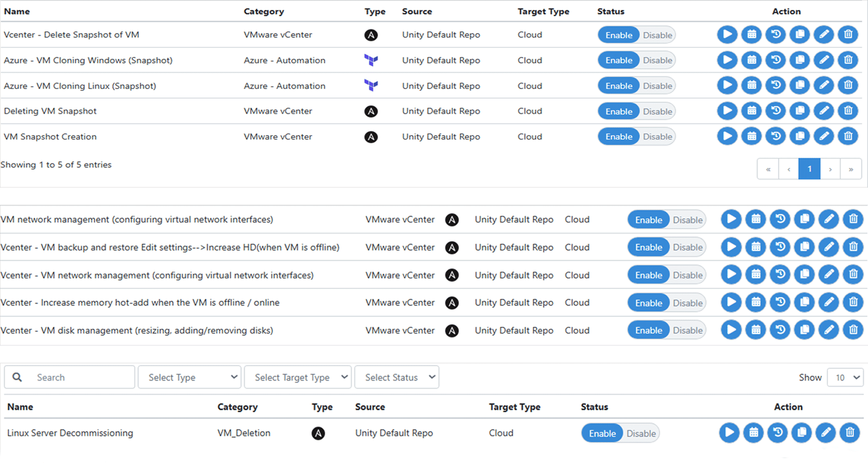Jump to the last page of entries
868x463 pixels.
point(851,169)
